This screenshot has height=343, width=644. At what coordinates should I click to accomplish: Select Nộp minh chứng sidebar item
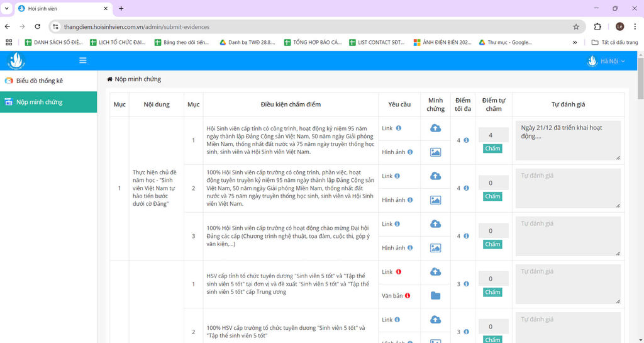(x=39, y=102)
